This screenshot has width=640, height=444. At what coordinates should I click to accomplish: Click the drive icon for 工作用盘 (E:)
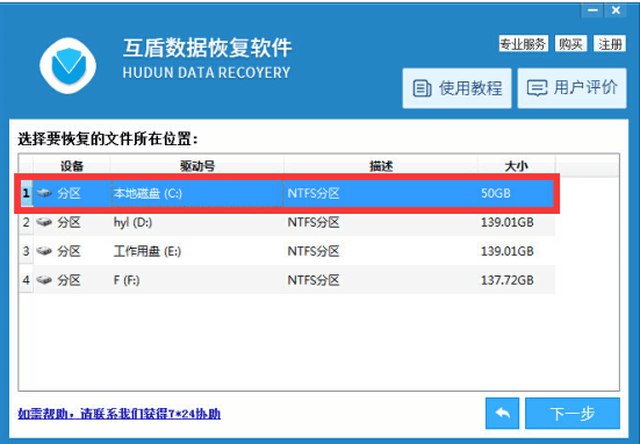coord(44,251)
